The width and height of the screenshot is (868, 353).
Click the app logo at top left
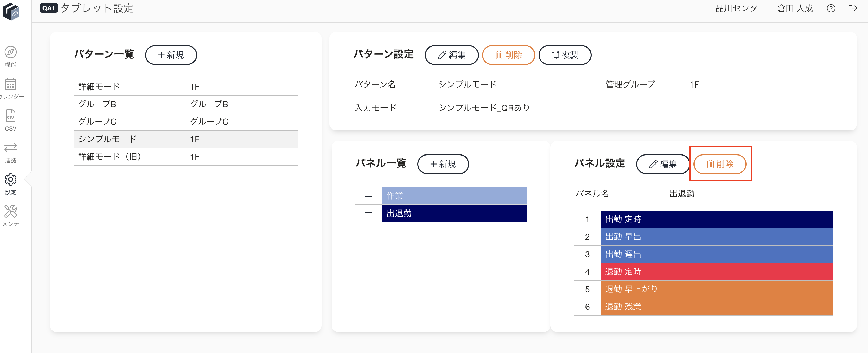coord(11,12)
